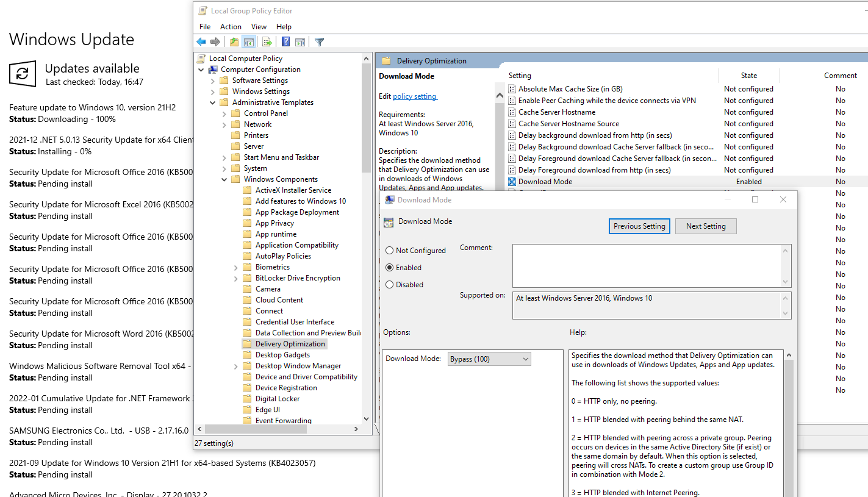Image resolution: width=868 pixels, height=497 pixels.
Task: Toggle Show/Hide Console Tree toolbar icon
Action: click(248, 42)
